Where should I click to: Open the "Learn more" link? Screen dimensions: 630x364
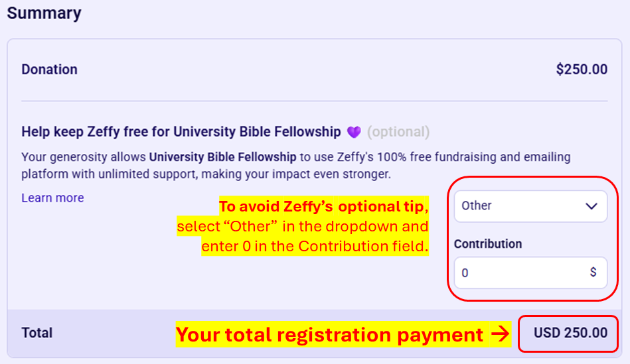point(52,198)
